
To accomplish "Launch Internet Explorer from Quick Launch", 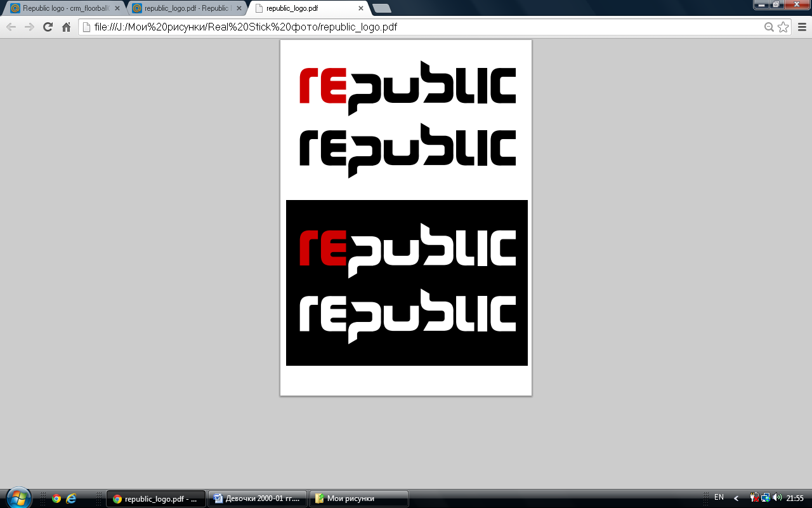I will [x=71, y=498].
